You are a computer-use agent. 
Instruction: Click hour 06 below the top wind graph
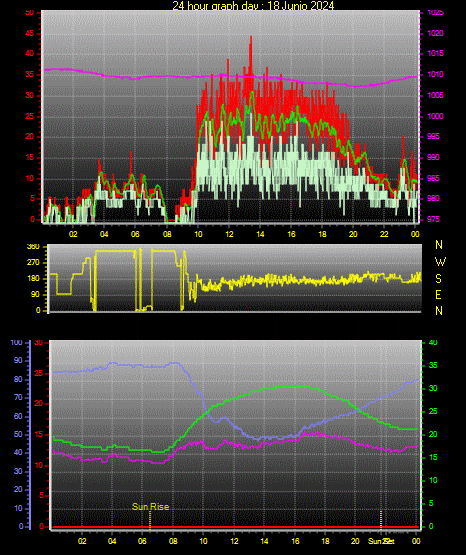(x=135, y=234)
